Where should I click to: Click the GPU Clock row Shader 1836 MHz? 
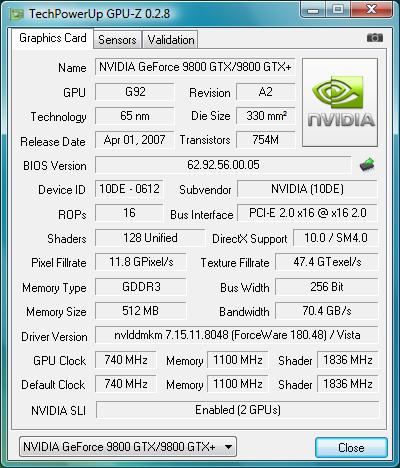click(x=347, y=360)
